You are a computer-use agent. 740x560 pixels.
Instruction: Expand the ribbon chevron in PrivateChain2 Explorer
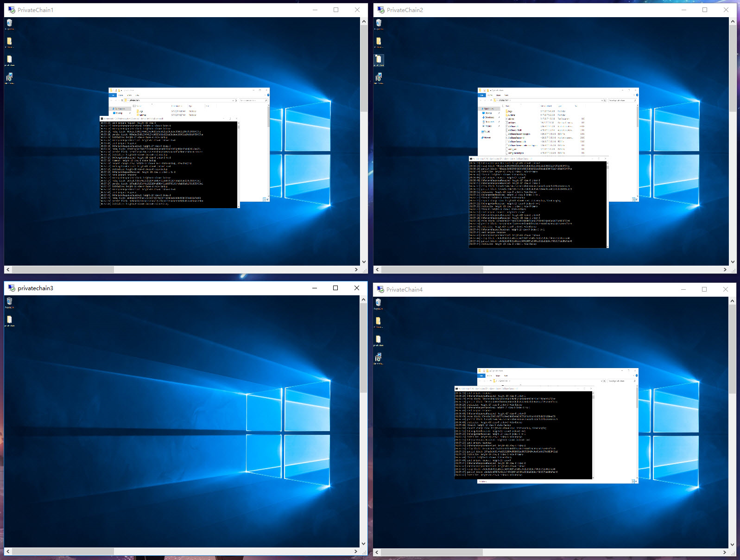point(634,95)
